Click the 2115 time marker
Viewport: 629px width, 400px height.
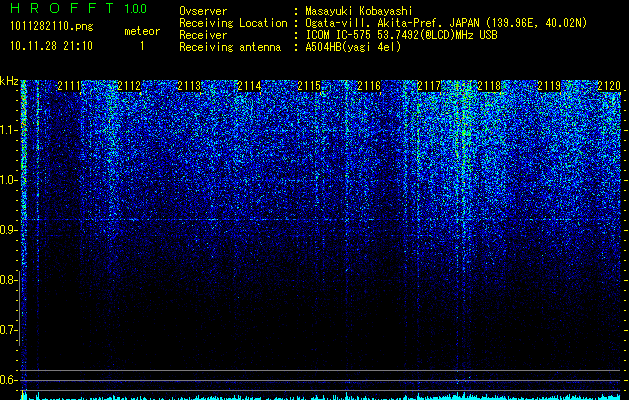(309, 86)
